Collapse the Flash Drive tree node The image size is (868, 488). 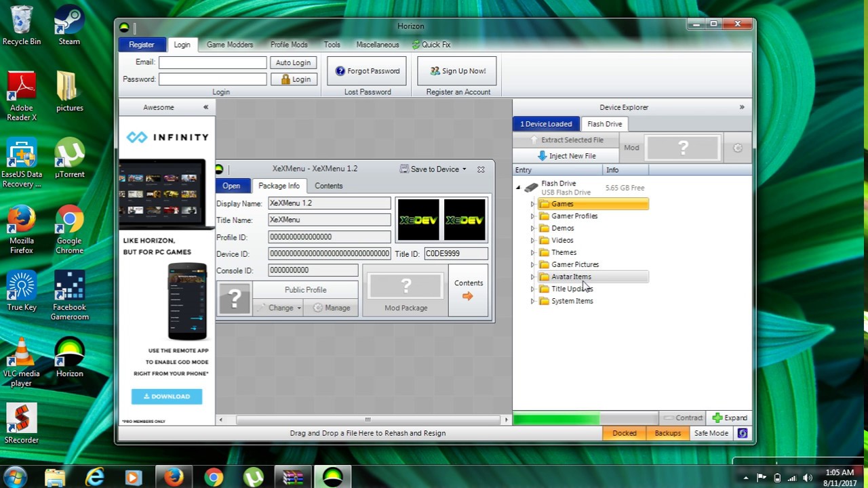click(x=518, y=188)
